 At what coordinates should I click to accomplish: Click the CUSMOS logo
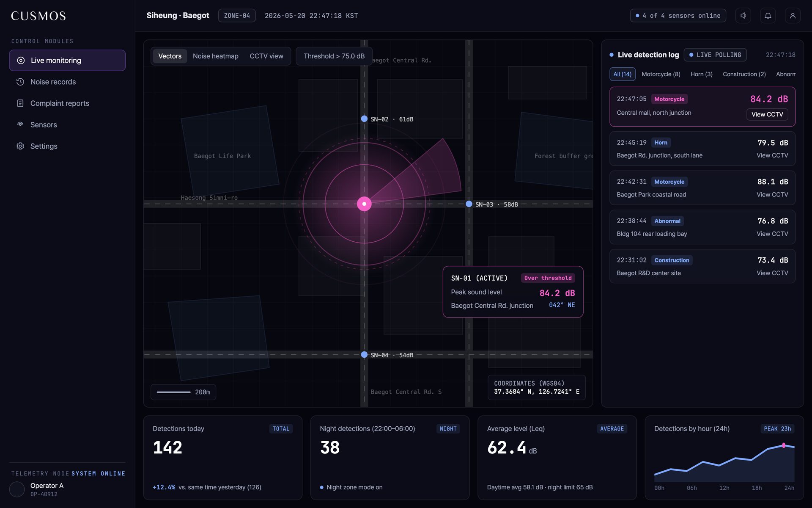coord(38,16)
